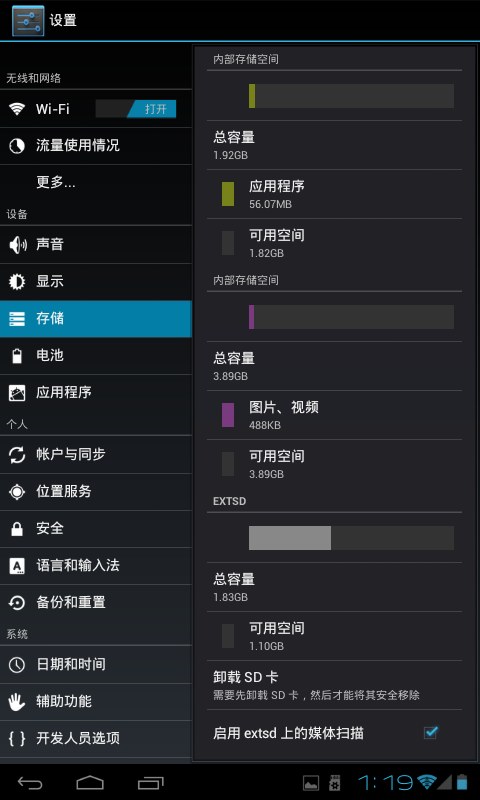Tap the EXTSD storage usage bar
Viewport: 480px width, 800px height.
(x=351, y=538)
